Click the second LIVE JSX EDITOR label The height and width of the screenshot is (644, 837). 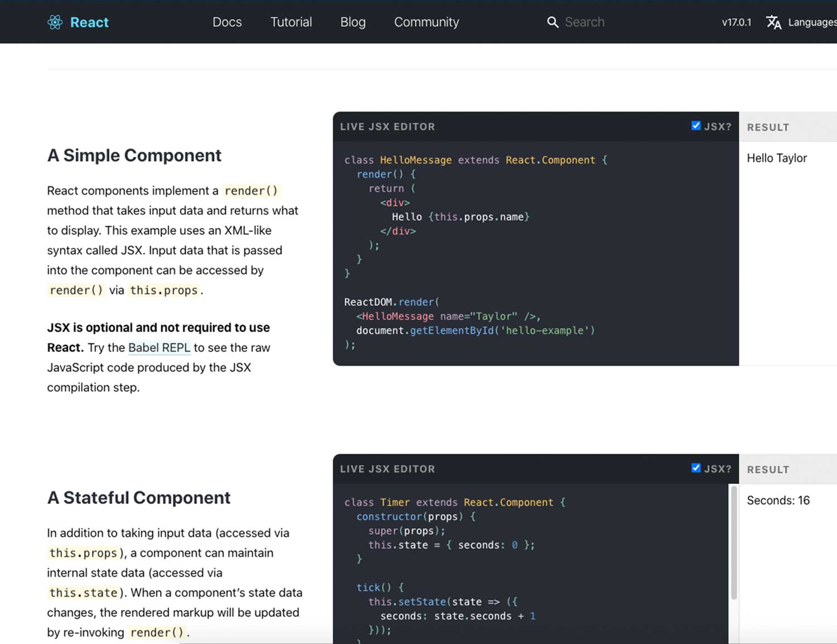coord(388,469)
